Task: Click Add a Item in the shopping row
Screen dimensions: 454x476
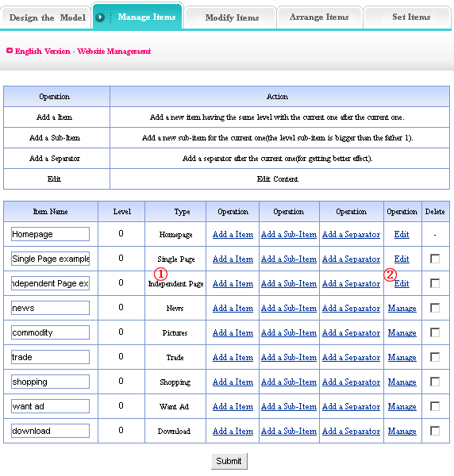Action: (233, 382)
